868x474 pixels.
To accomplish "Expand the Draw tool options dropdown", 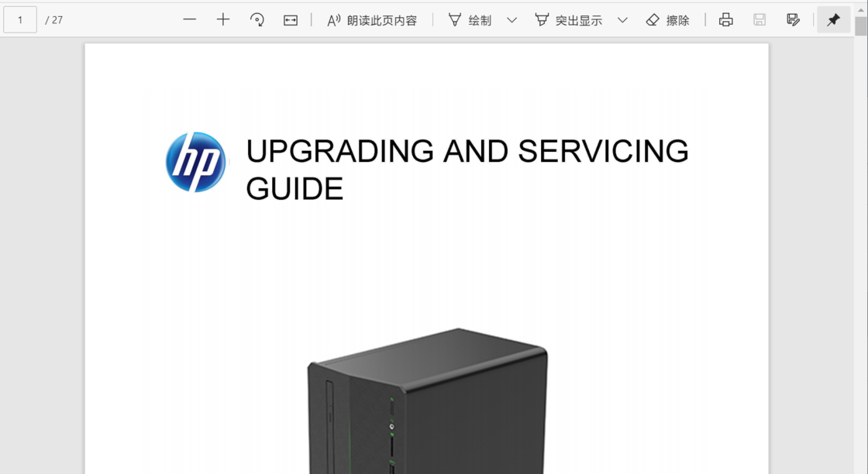I will coord(512,20).
